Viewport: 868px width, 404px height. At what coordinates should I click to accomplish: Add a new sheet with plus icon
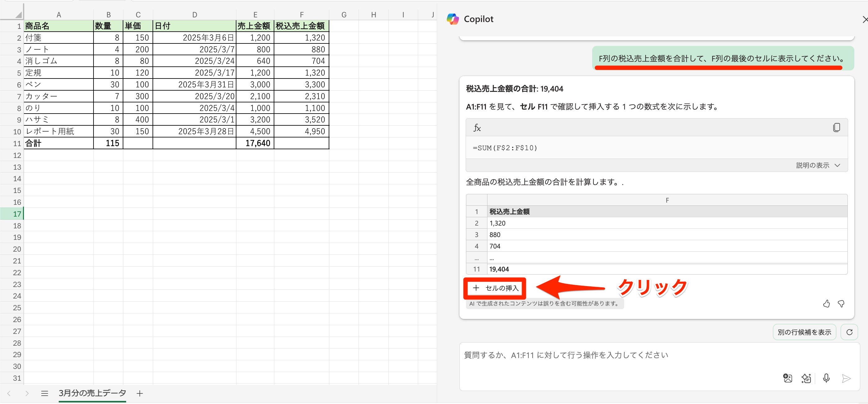point(140,393)
